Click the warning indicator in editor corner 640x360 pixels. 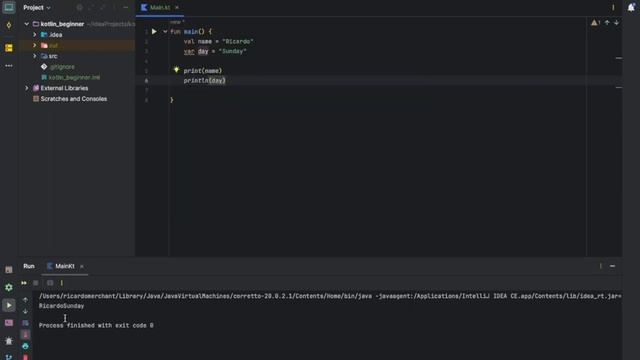coord(596,23)
